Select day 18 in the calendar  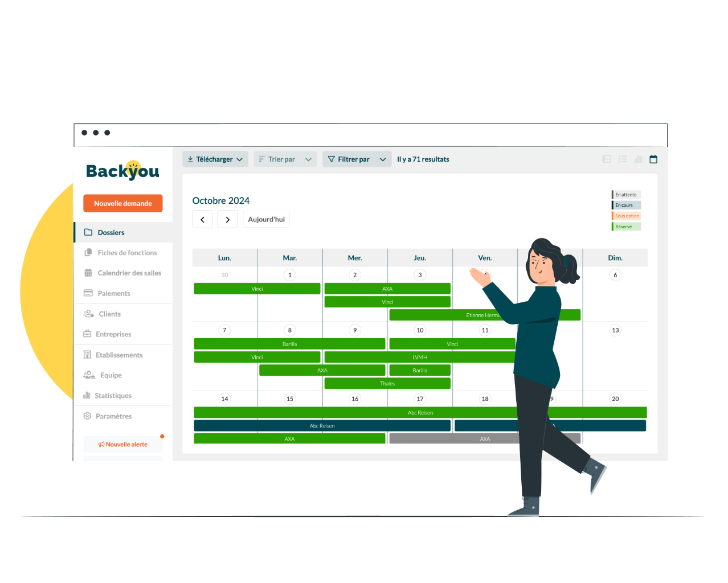pos(485,399)
